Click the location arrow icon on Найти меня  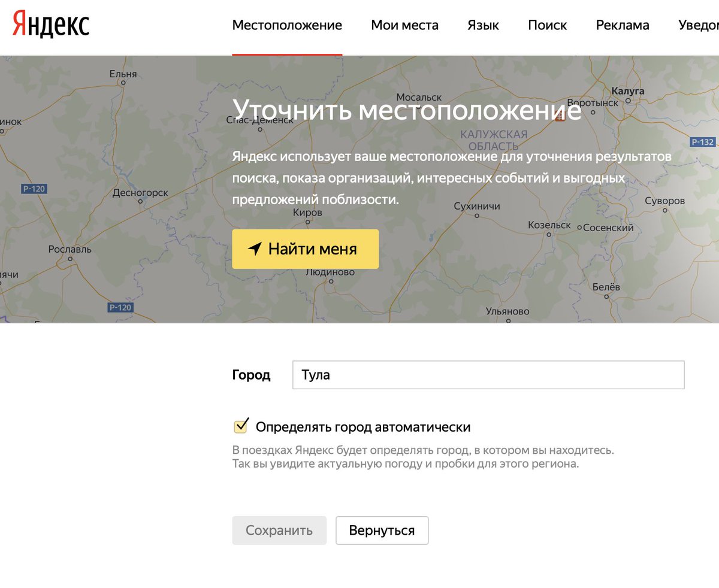point(255,249)
